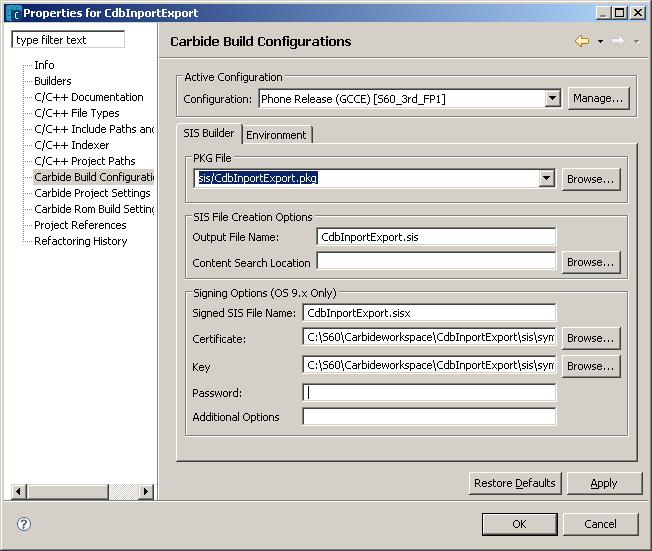Click Restore Defaults
Screen dimensions: 652x551
(x=515, y=483)
